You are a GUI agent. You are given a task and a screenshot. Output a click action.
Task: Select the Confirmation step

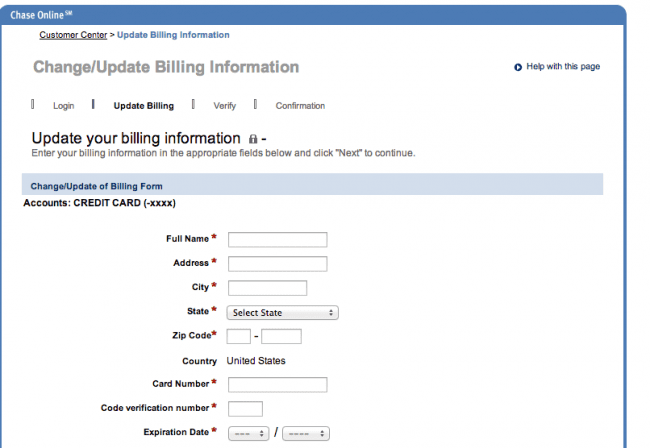click(x=300, y=106)
